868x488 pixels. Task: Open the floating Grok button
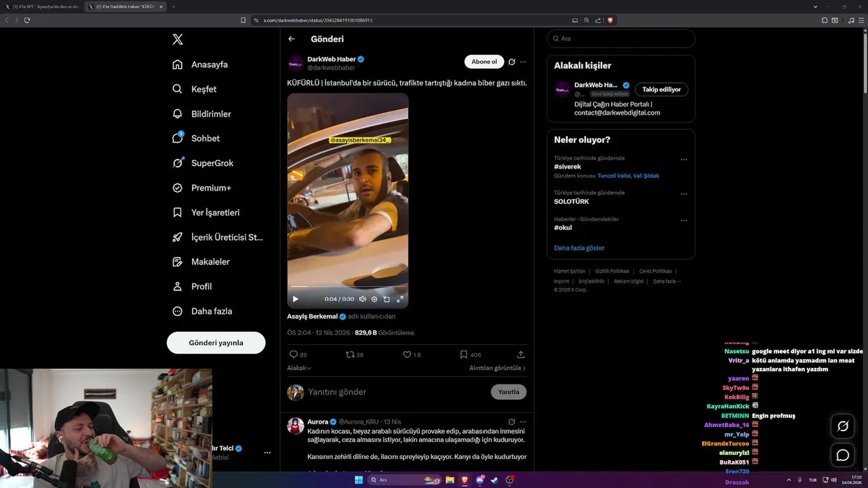(x=843, y=426)
